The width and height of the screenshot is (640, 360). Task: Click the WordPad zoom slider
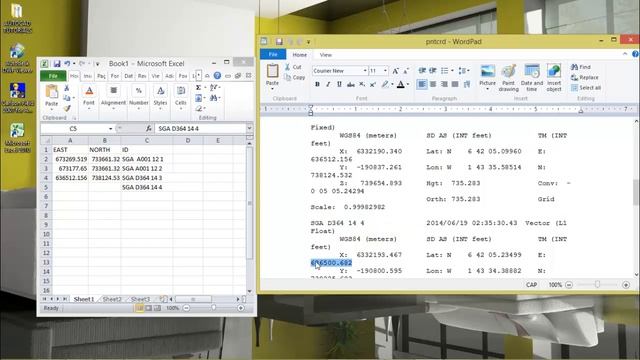click(597, 284)
